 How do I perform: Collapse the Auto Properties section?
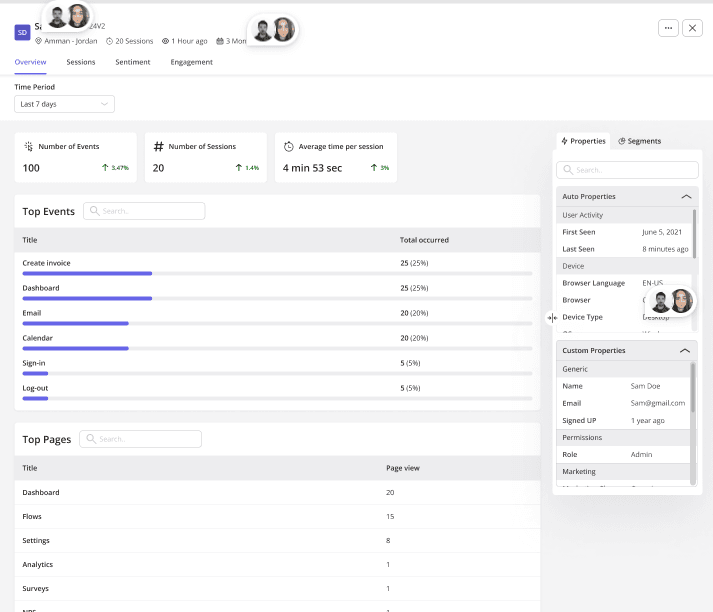click(x=686, y=196)
